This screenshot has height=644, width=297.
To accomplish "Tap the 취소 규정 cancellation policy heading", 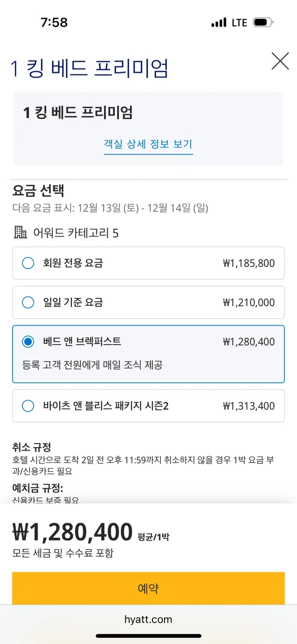I will (32, 447).
